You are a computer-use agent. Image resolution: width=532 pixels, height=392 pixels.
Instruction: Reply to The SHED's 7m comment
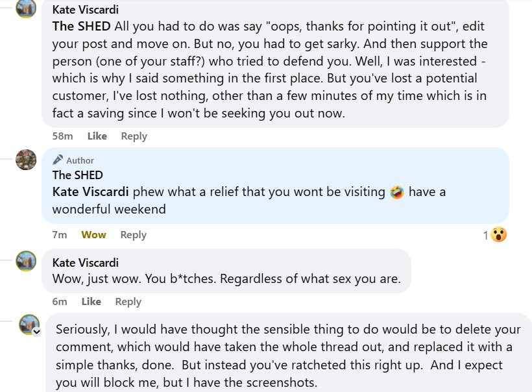(x=134, y=235)
